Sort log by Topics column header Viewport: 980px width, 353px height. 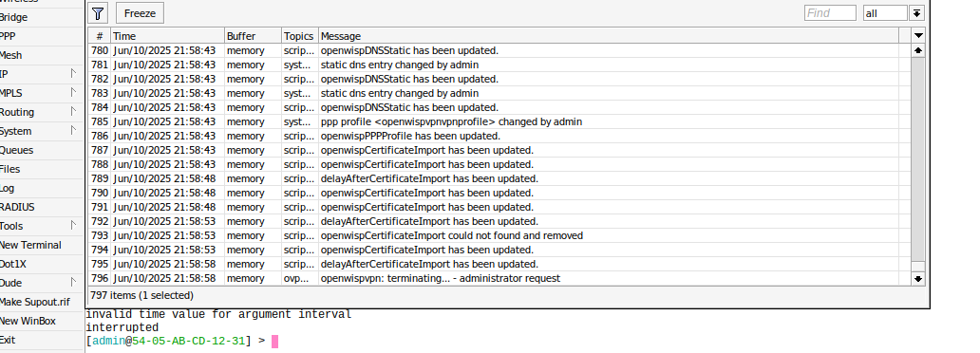tap(300, 36)
